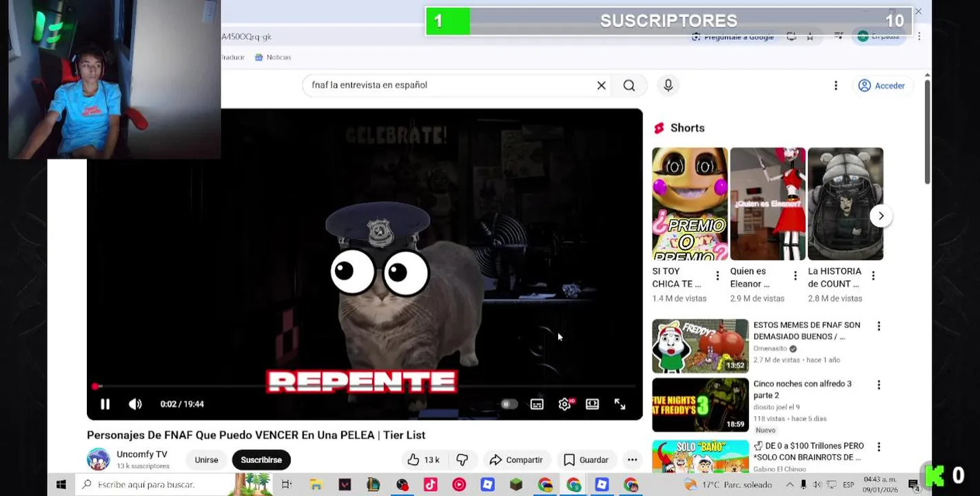Click the page vertical scrollbar thumb
Screen dimensions: 980x496
pyautogui.click(x=928, y=131)
